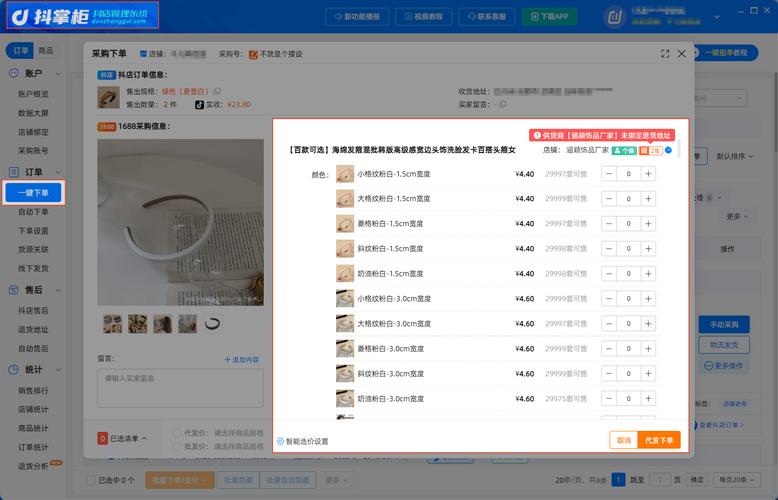The height and width of the screenshot is (500, 778).
Task: Switch to 订单 tab in sidebar
Action: click(x=20, y=51)
